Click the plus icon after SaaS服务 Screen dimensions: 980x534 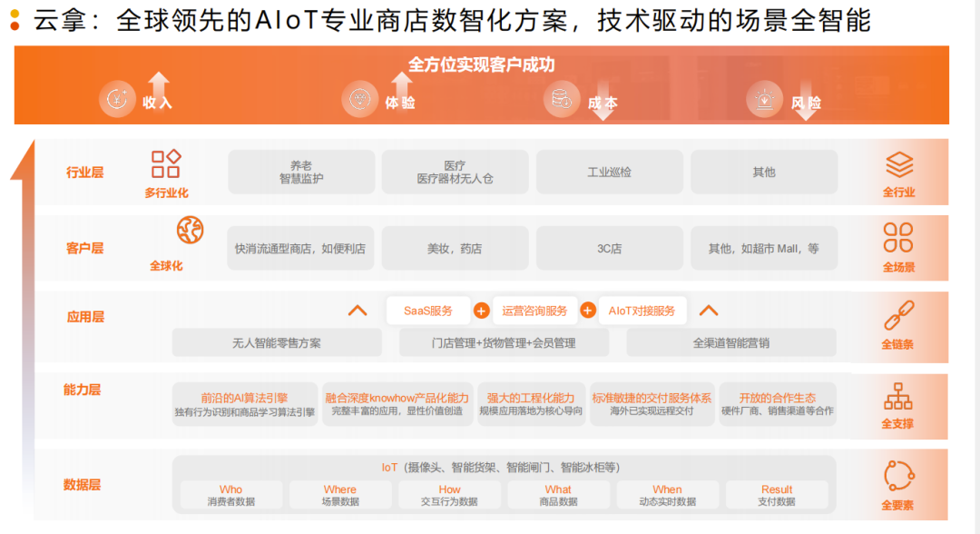tap(481, 311)
